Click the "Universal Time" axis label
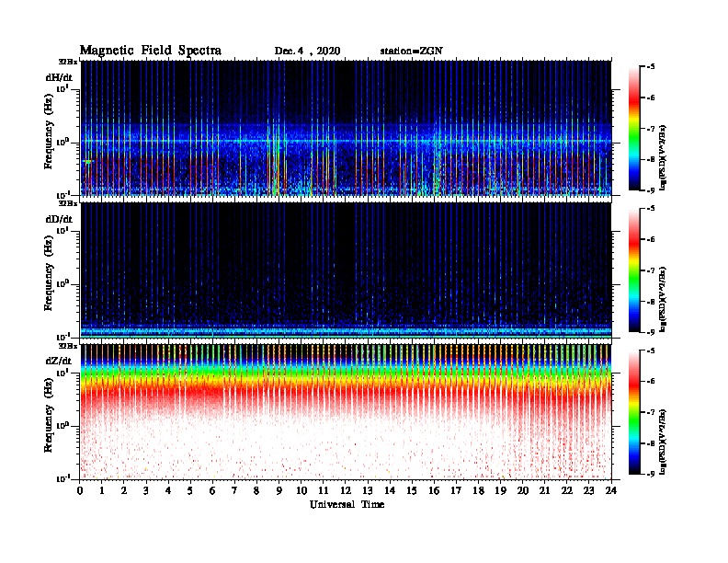Image resolution: width=728 pixels, height=563 pixels. (x=347, y=505)
